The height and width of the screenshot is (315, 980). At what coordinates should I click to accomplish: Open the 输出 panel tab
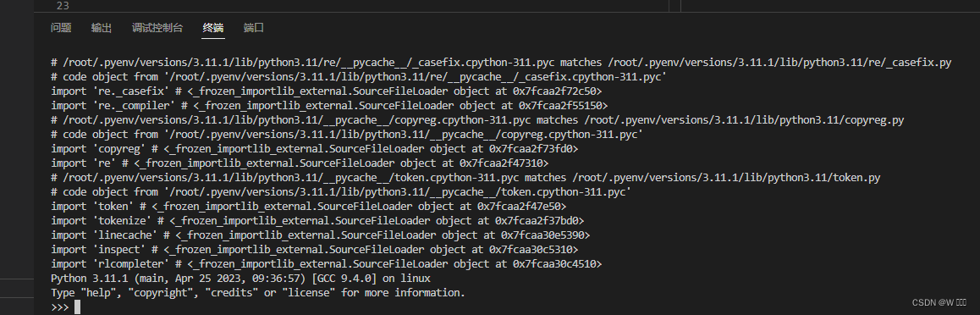(102, 27)
